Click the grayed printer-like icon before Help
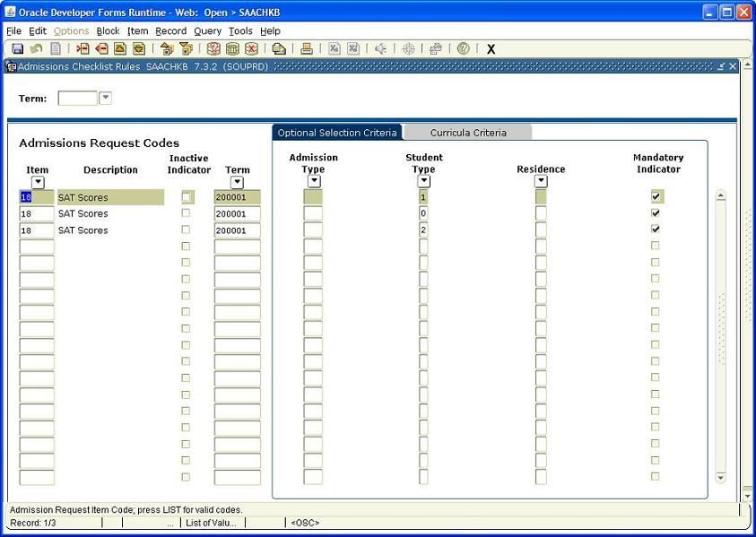 coord(436,48)
